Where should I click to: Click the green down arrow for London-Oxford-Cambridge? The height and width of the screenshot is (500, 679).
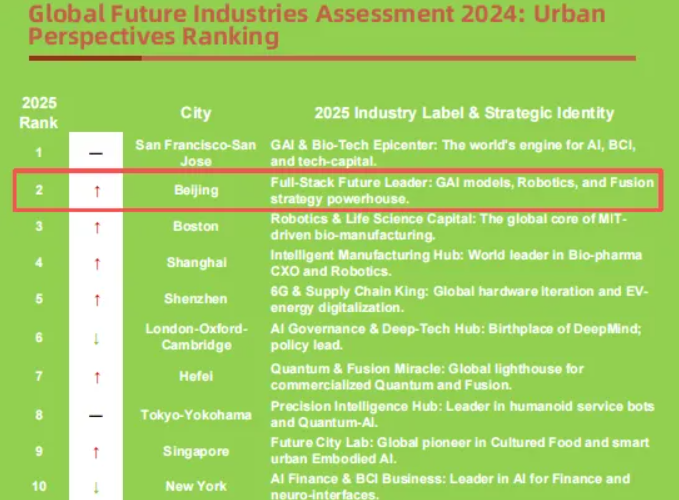pyautogui.click(x=96, y=338)
